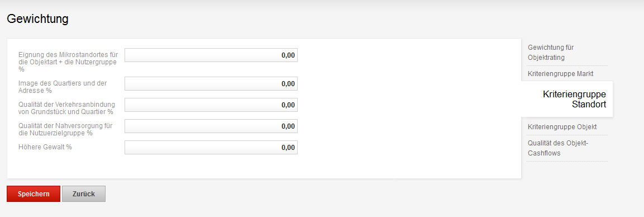Click the Image des Quartiers input field
644x217 pixels.
pos(211,84)
